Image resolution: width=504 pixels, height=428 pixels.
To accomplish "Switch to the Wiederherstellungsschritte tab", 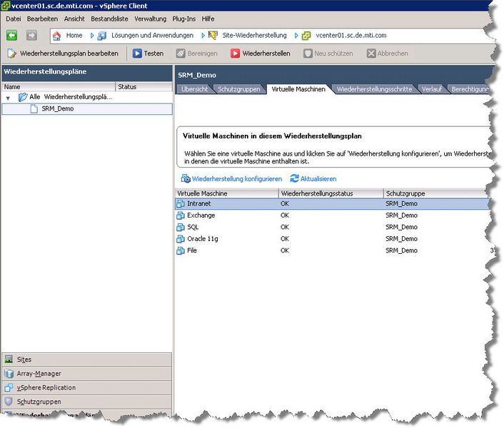I will (375, 89).
